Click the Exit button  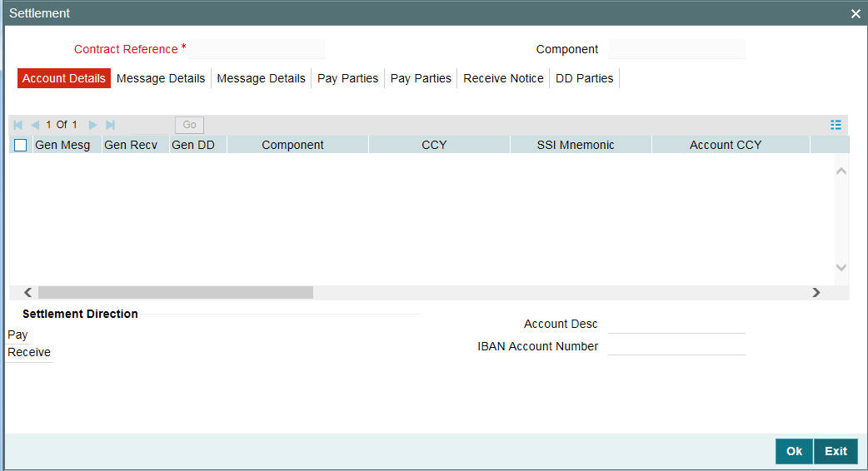(x=836, y=451)
